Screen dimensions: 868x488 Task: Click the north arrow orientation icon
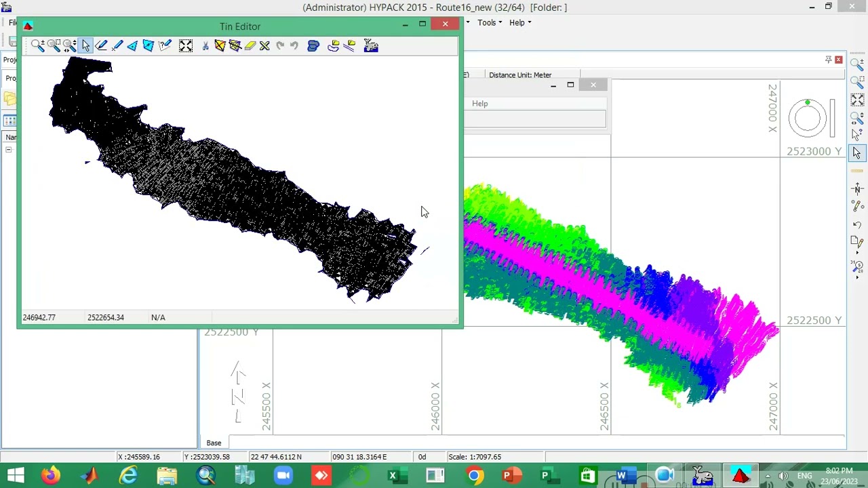(857, 188)
